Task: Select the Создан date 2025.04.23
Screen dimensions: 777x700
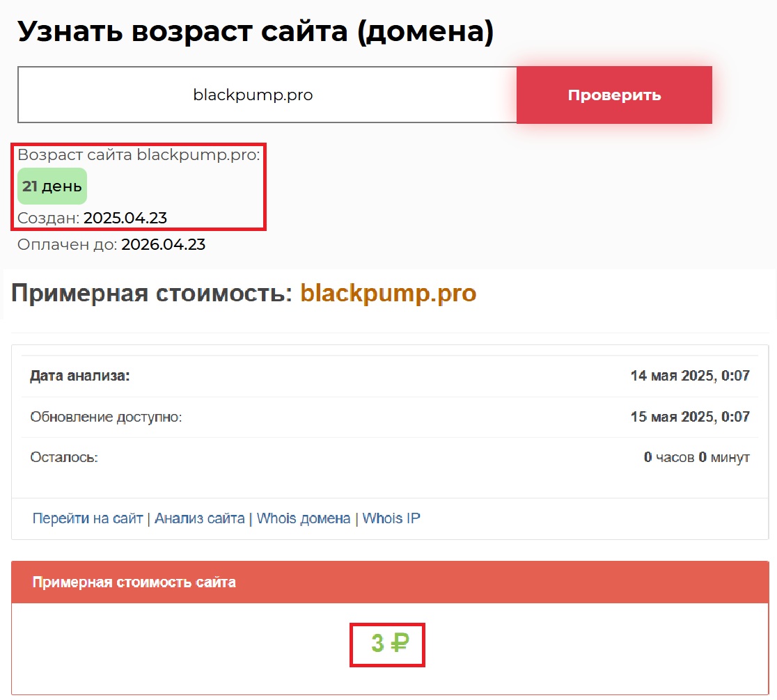Action: point(125,218)
